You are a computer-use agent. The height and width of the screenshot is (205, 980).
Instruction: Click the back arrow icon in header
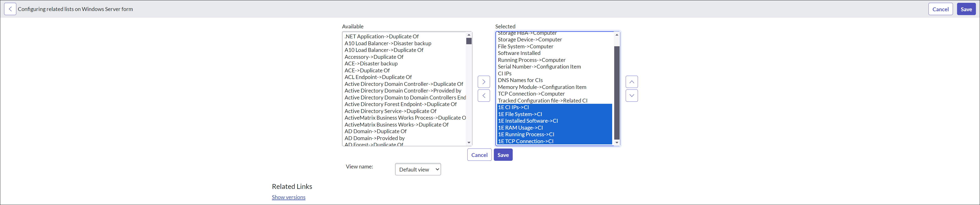click(x=10, y=9)
